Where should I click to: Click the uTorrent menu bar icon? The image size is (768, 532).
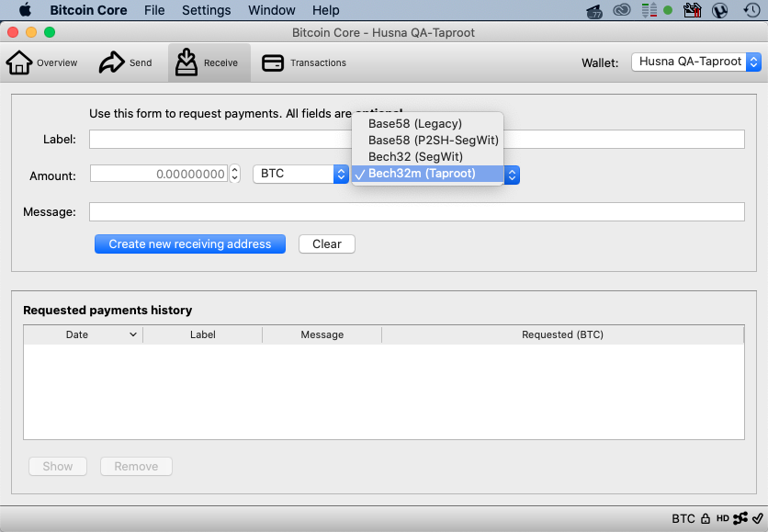point(719,10)
